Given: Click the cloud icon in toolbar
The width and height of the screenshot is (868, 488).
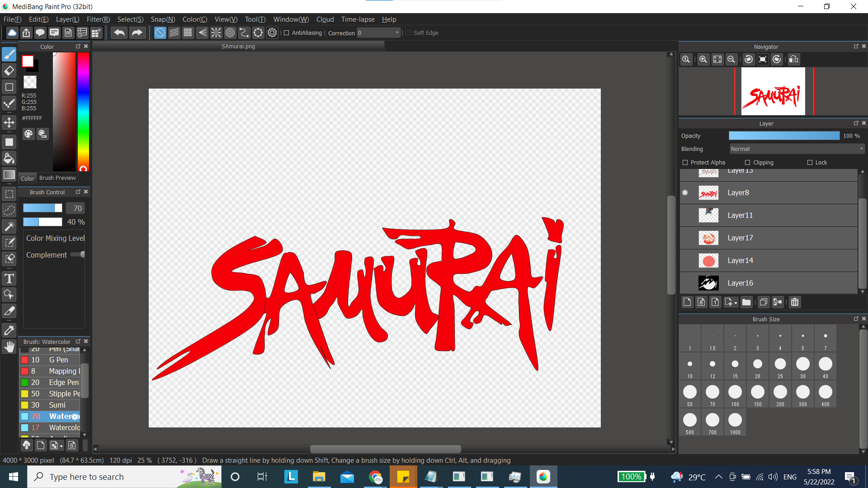Looking at the screenshot, I should pyautogui.click(x=12, y=33).
